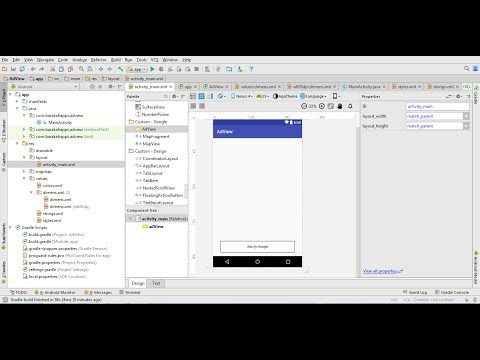Click the Debug app bug icon
Image resolution: width=480 pixels, height=360 pixels.
coord(161,69)
